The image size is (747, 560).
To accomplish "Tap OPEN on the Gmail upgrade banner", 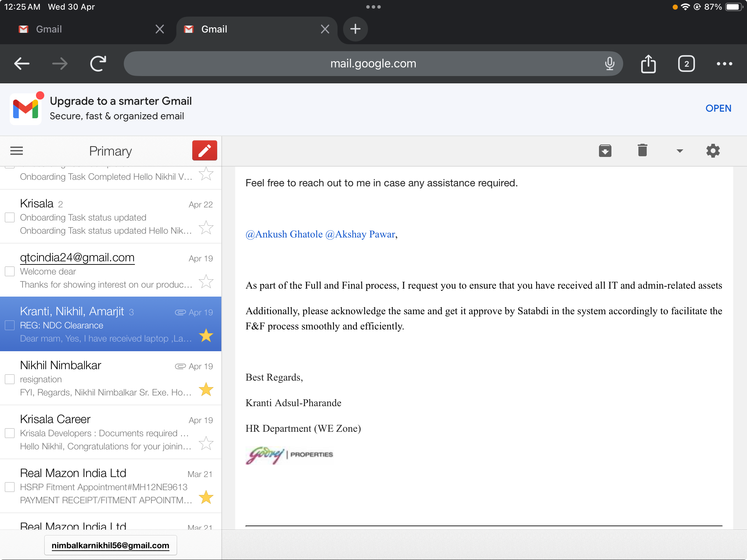I will pos(718,108).
